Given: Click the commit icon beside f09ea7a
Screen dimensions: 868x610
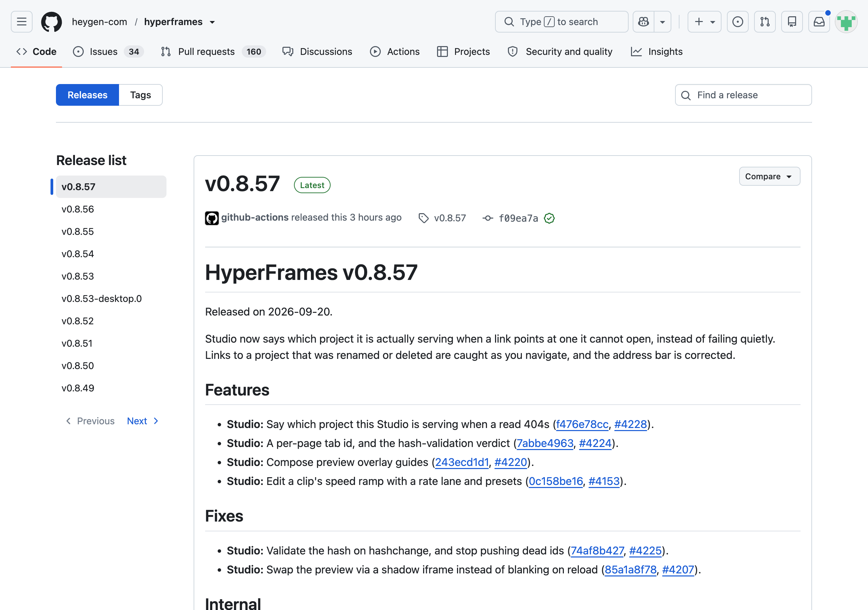Looking at the screenshot, I should click(x=488, y=218).
